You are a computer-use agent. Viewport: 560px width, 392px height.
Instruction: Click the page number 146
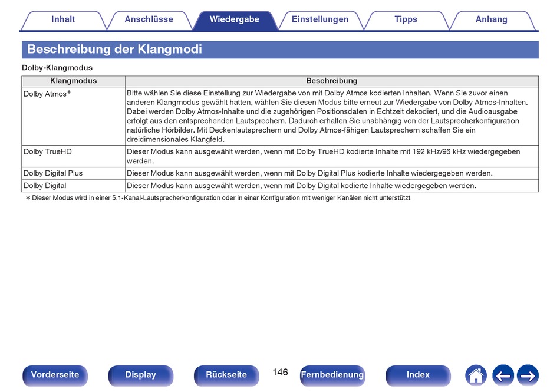point(280,373)
